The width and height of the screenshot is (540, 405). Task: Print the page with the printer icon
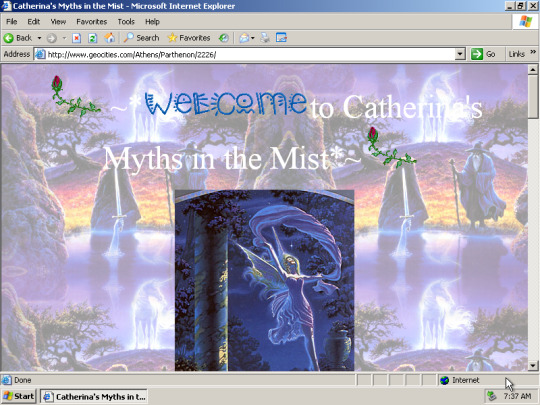265,38
